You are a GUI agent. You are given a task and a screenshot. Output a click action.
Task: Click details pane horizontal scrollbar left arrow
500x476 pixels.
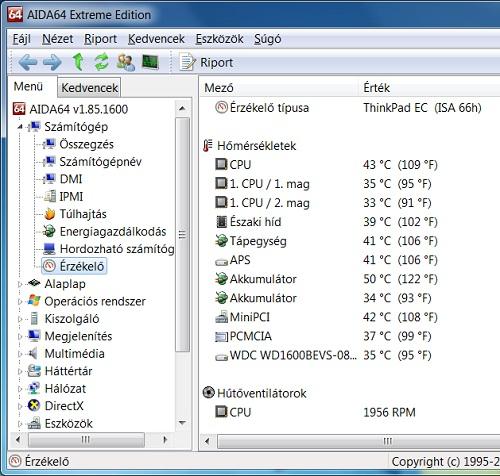(x=207, y=441)
